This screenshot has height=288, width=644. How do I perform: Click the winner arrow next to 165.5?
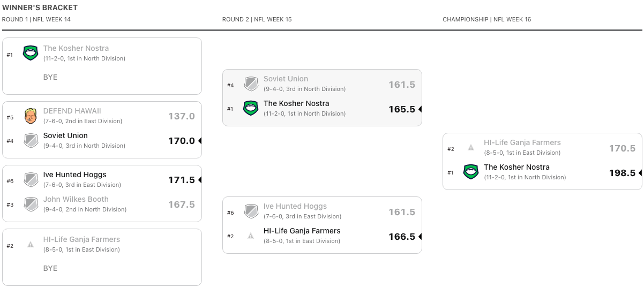click(x=420, y=109)
